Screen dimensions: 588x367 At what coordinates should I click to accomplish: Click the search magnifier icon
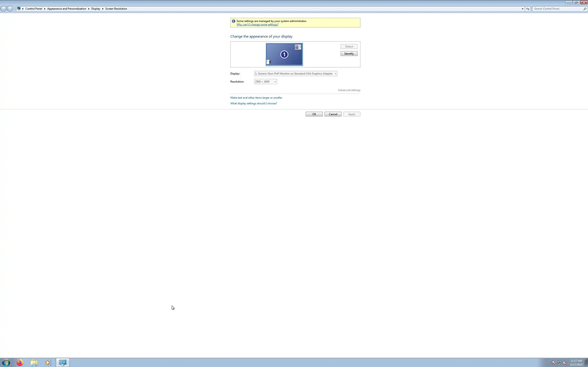585,9
